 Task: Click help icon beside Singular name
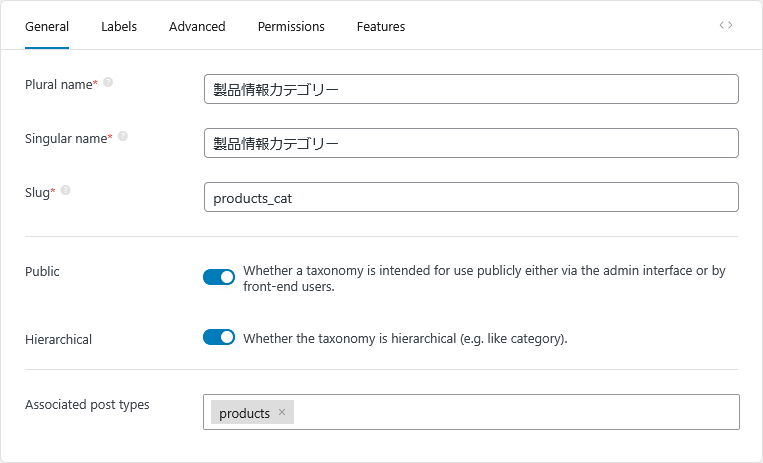click(x=123, y=137)
